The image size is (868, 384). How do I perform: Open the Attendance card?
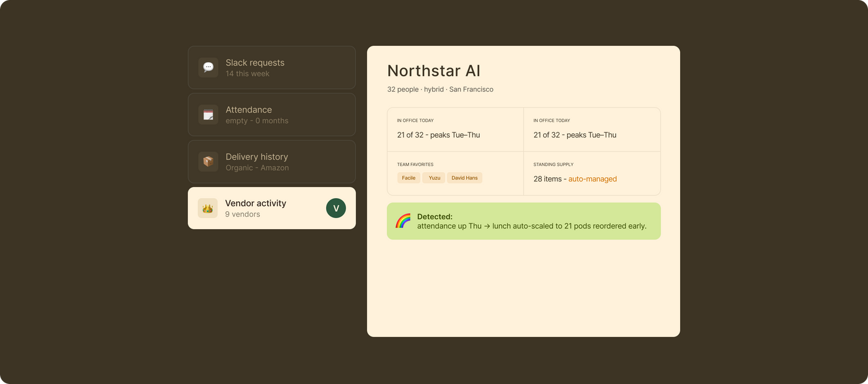(x=272, y=115)
